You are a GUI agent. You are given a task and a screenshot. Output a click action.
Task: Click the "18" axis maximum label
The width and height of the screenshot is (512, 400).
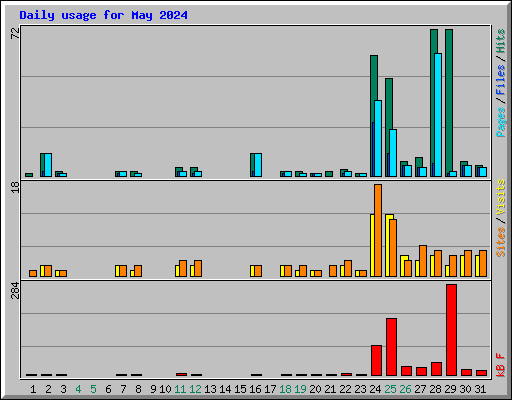[x=15, y=187]
